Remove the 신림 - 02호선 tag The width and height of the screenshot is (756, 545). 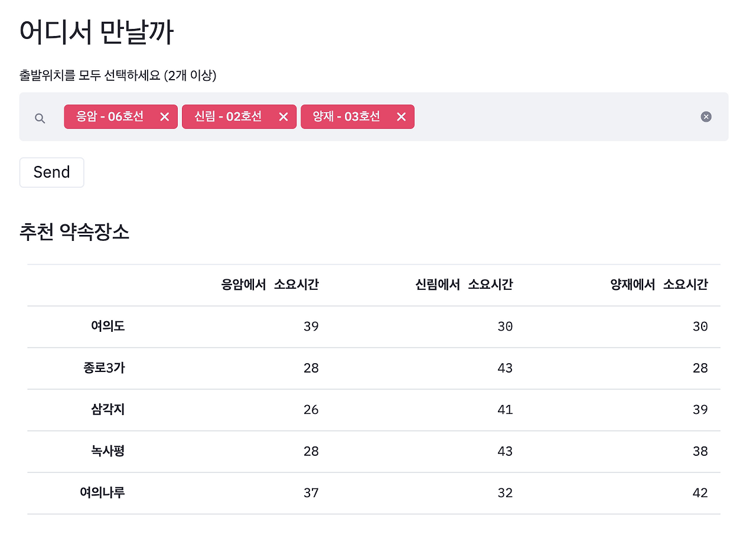283,116
